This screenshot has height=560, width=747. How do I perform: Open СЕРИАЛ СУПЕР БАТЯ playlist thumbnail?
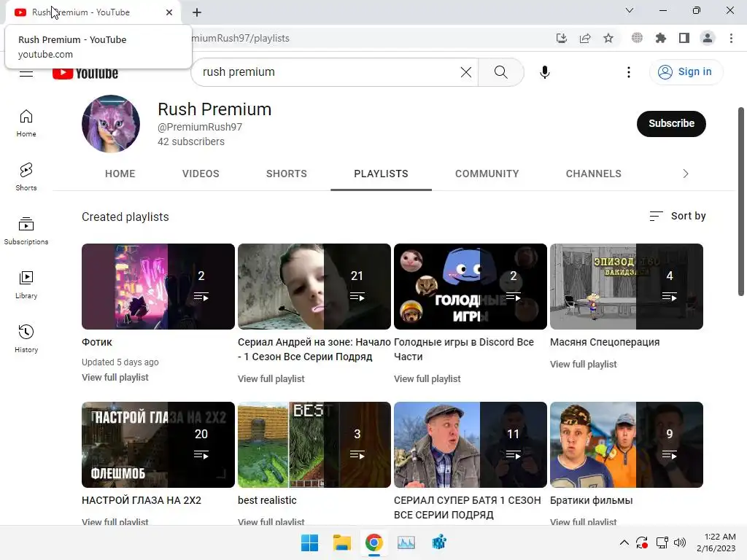click(x=471, y=445)
